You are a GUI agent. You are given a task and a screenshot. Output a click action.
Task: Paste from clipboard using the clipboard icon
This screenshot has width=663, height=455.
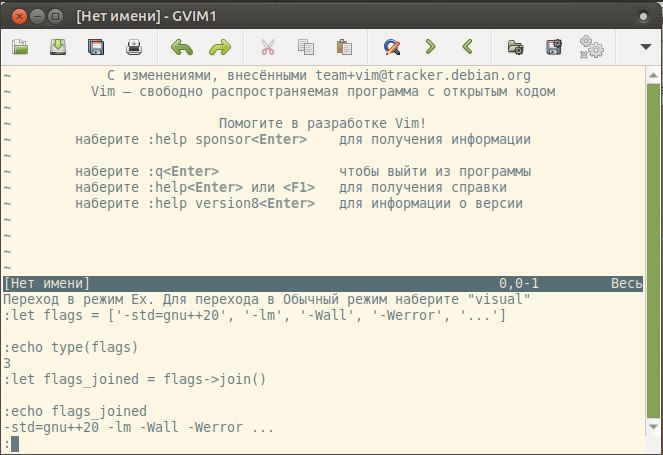tap(344, 47)
